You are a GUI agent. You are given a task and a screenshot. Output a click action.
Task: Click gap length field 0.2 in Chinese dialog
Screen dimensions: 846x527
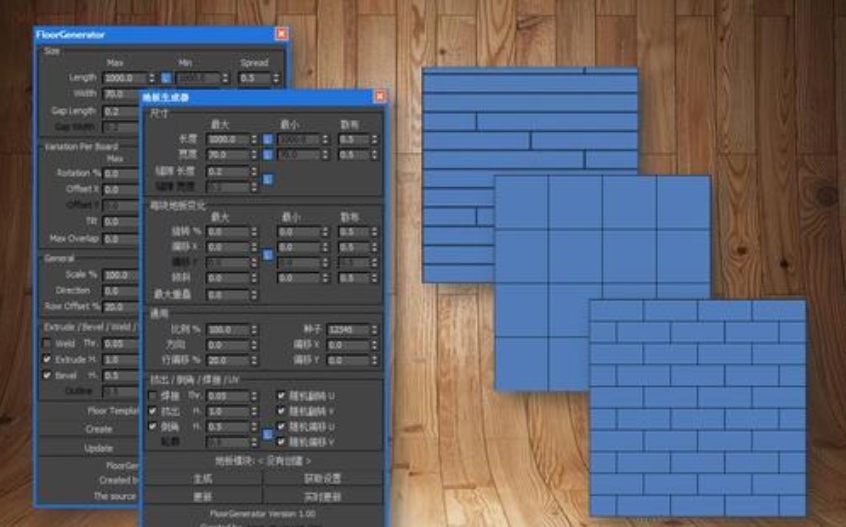tap(228, 172)
